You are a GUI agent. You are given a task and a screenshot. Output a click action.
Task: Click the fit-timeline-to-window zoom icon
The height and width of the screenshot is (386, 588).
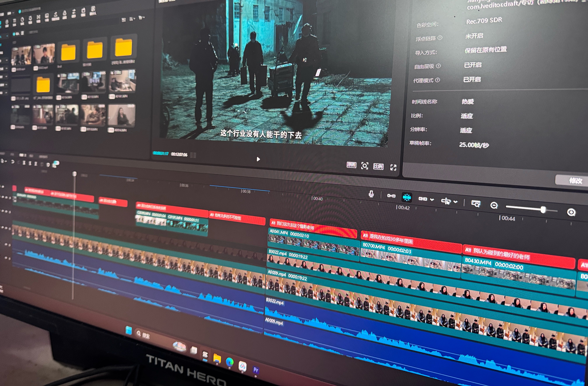[x=476, y=204]
